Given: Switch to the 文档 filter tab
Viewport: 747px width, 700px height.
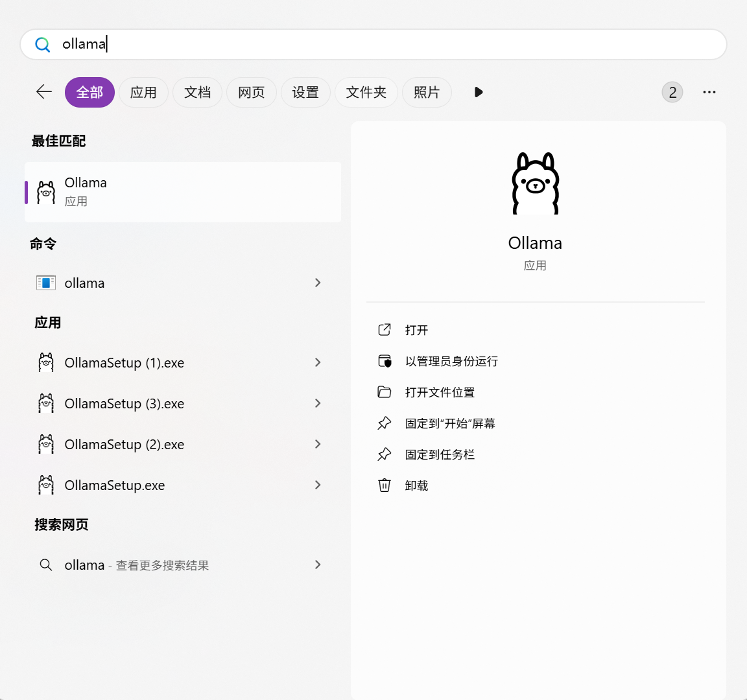Looking at the screenshot, I should (197, 92).
